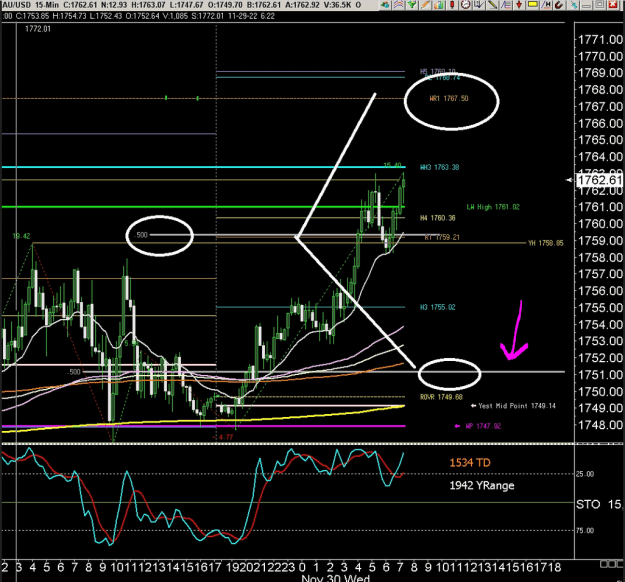The image size is (625, 582).
Task: Click the HR1 1767.50 level label
Action: click(x=449, y=98)
